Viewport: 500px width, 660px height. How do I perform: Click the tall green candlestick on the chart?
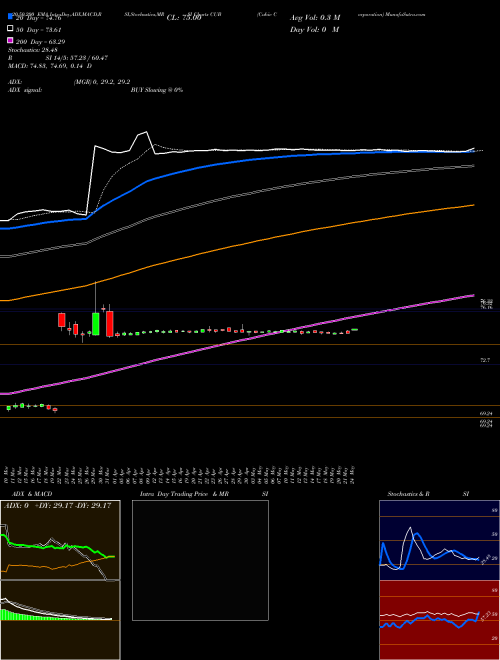pyautogui.click(x=96, y=324)
